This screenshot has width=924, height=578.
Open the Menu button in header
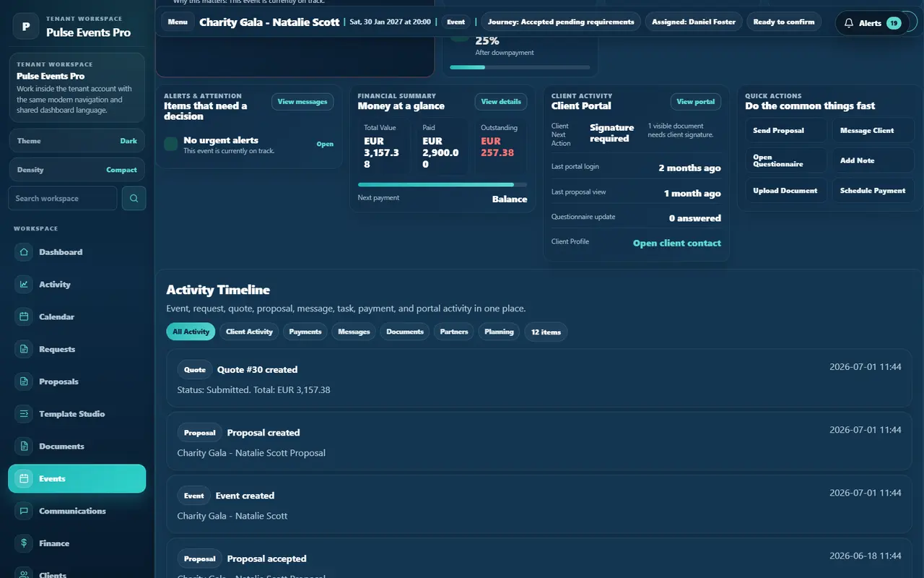(178, 22)
